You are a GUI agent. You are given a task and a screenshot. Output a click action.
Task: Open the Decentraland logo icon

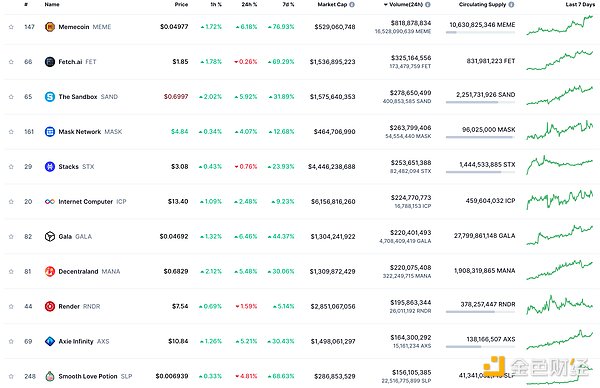click(50, 271)
